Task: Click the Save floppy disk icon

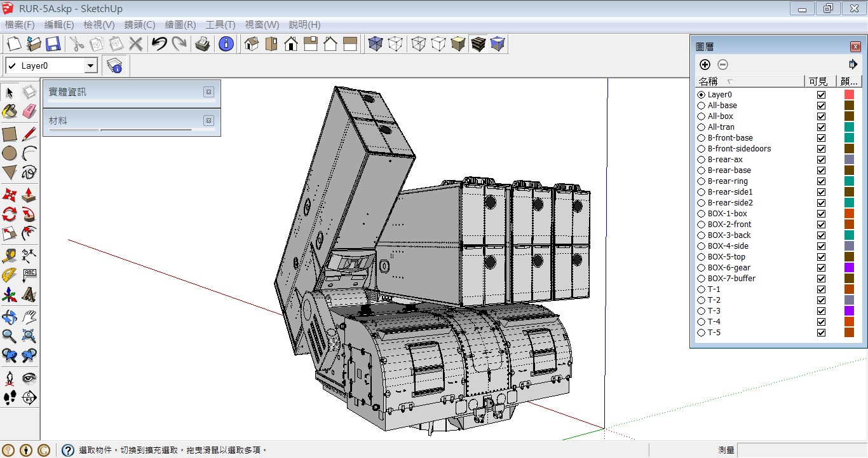Action: pyautogui.click(x=53, y=44)
